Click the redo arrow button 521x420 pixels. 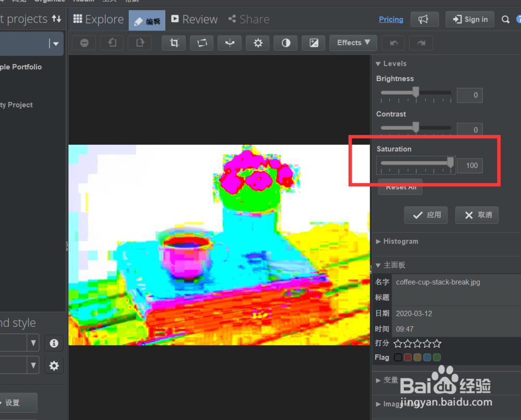[421, 43]
